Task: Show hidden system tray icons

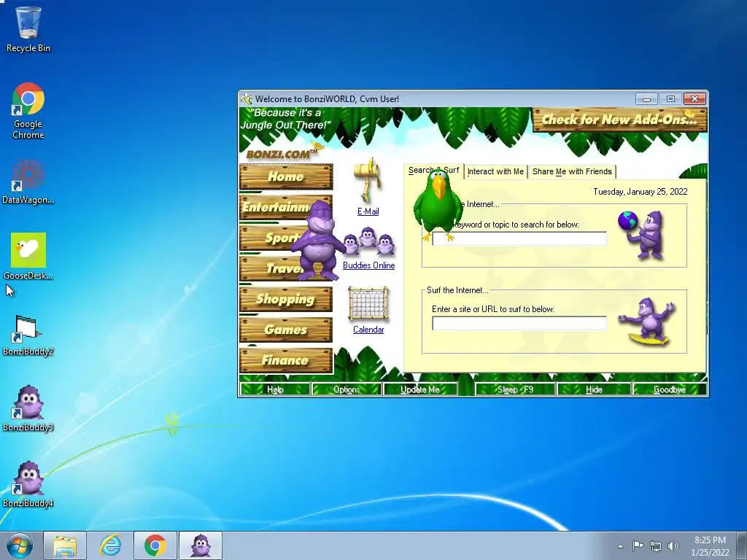Action: 620,546
